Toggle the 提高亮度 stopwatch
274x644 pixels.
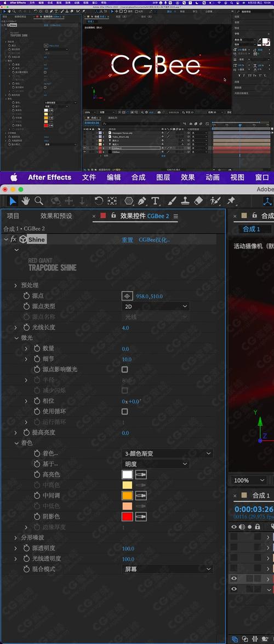(x=27, y=433)
